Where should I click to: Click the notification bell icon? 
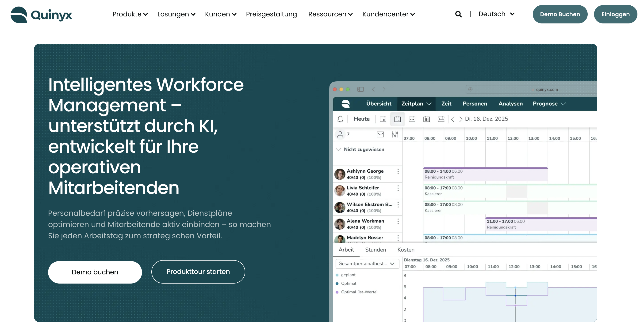[x=340, y=119]
